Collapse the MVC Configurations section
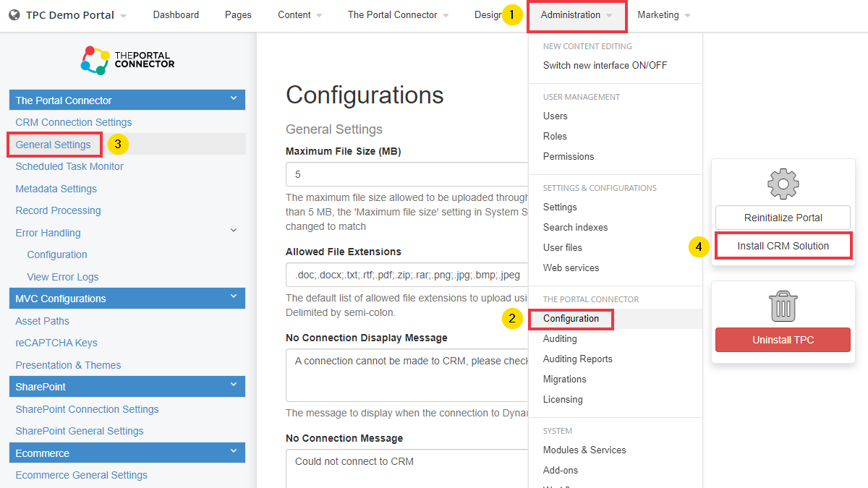The height and width of the screenshot is (488, 868). 233,297
